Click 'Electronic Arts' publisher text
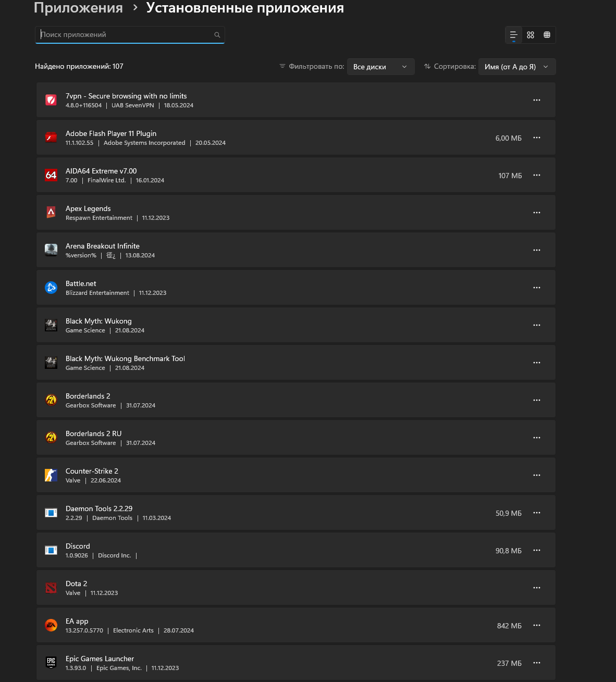 point(133,630)
